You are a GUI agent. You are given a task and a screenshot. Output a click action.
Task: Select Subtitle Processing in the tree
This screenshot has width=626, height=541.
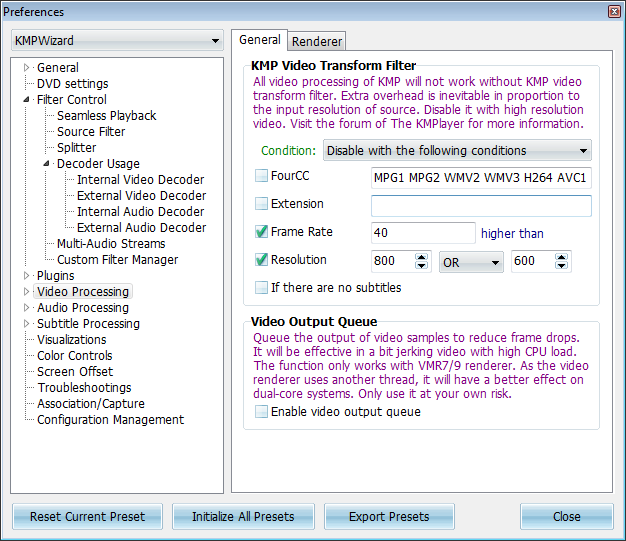[88, 323]
